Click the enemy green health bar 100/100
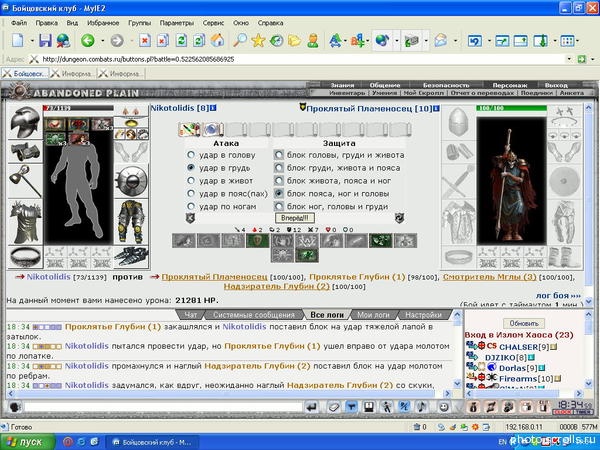The width and height of the screenshot is (600, 450). [511, 108]
